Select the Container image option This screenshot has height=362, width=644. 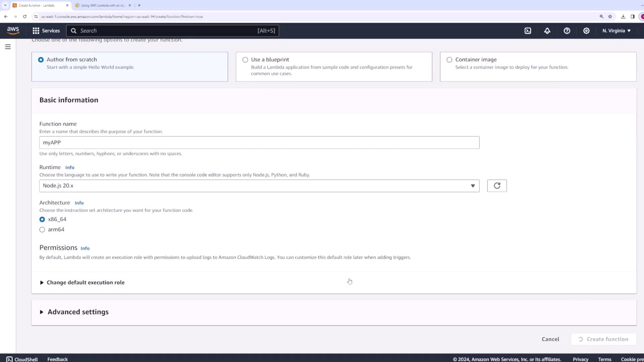tap(449, 60)
